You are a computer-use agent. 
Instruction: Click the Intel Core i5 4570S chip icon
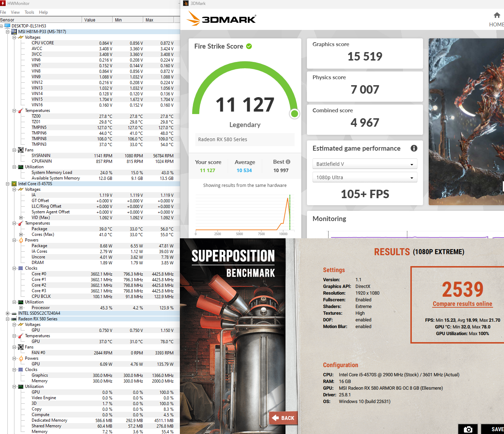[x=14, y=184]
